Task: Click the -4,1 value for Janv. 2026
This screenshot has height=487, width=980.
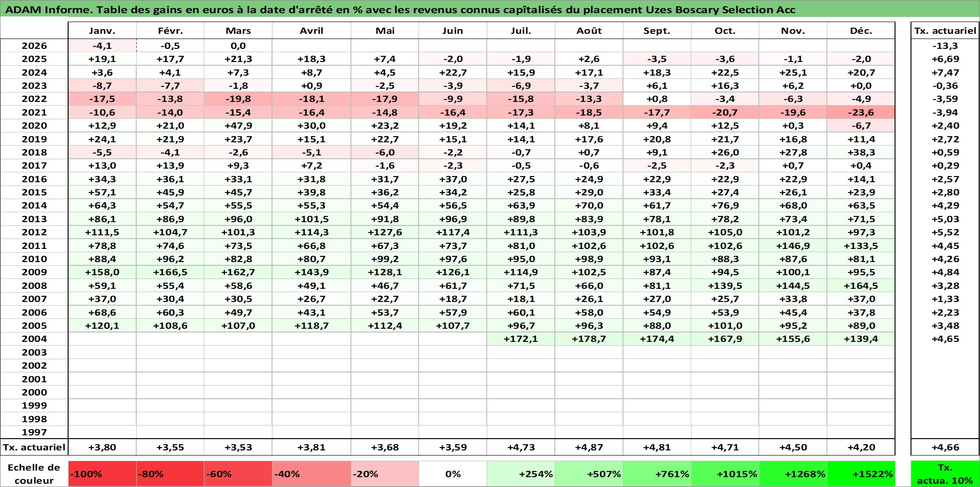Action: tap(102, 46)
